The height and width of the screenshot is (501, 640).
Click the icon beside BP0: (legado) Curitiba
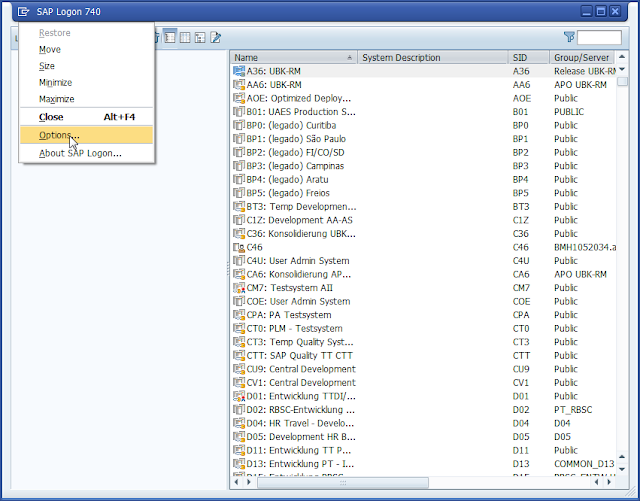(x=239, y=125)
